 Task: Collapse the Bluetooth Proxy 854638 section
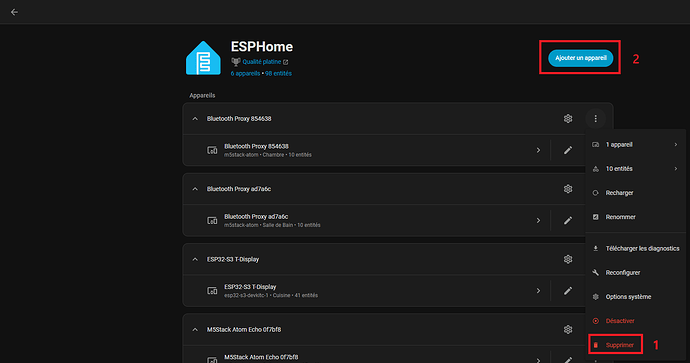(x=195, y=118)
